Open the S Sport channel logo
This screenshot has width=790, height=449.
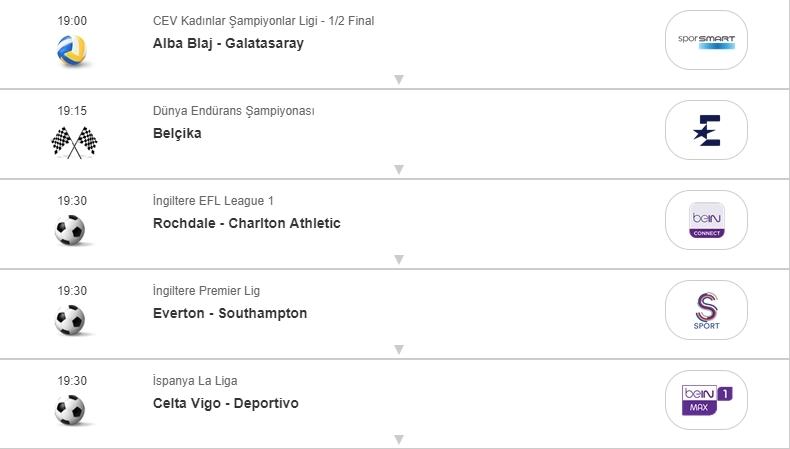click(x=706, y=310)
